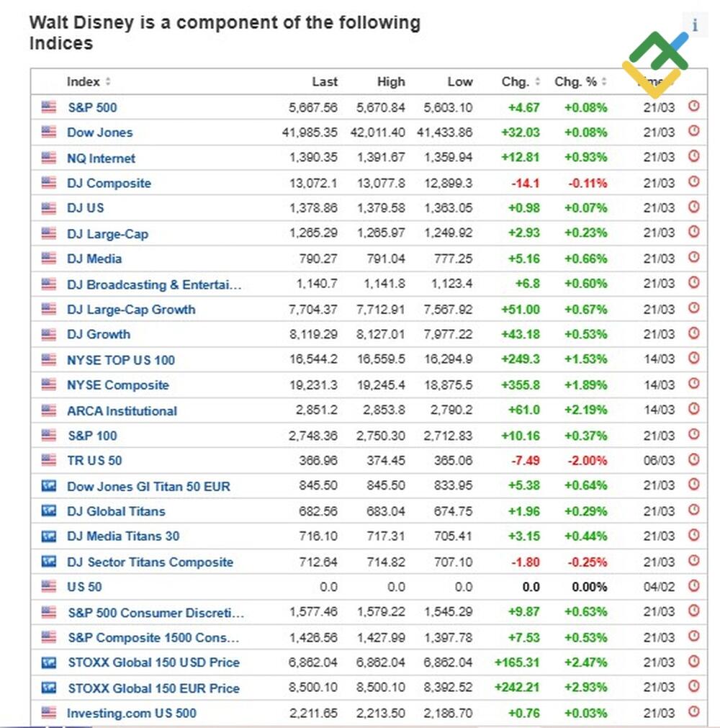Open the NQ Internet index link
The width and height of the screenshot is (720, 728).
point(102,158)
